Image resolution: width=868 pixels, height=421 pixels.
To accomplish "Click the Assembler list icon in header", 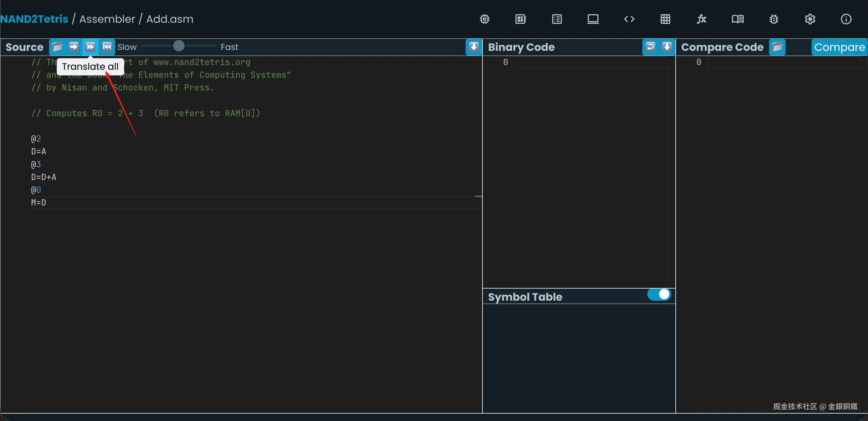I will [x=557, y=19].
